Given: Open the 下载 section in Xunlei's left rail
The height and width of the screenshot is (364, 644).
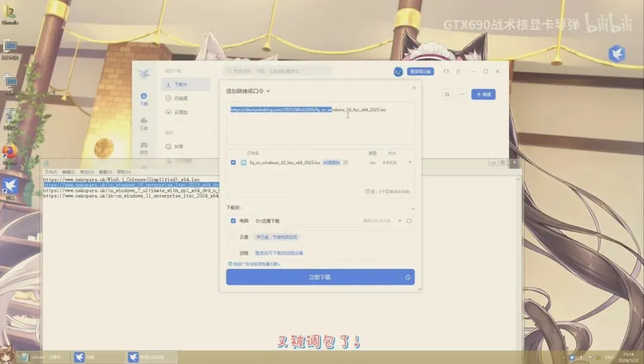Looking at the screenshot, I should point(144,99).
